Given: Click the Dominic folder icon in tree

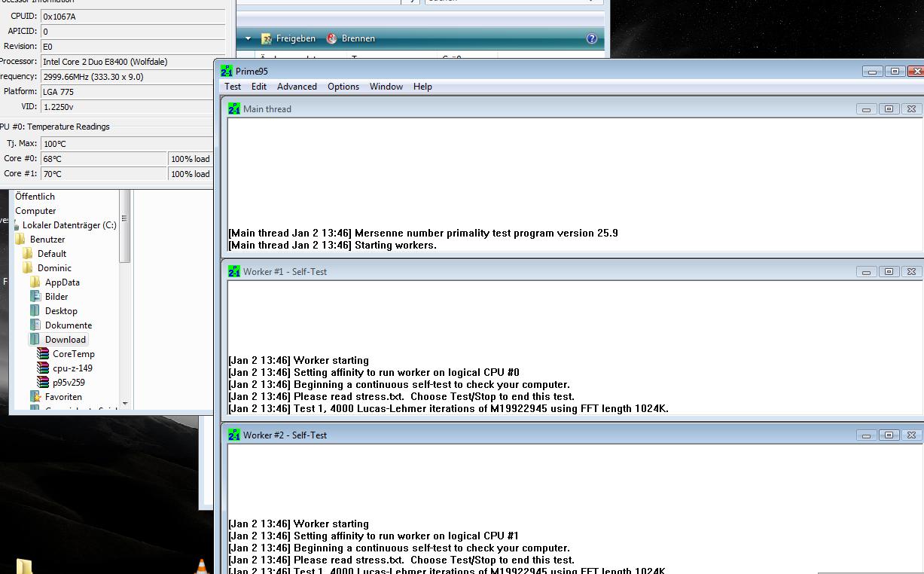Looking at the screenshot, I should point(28,267).
